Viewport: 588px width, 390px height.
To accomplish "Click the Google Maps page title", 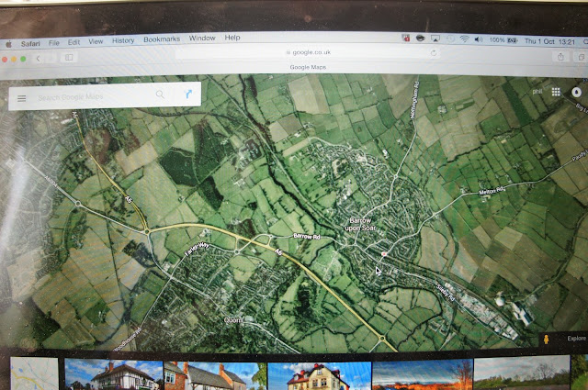I will (x=308, y=67).
